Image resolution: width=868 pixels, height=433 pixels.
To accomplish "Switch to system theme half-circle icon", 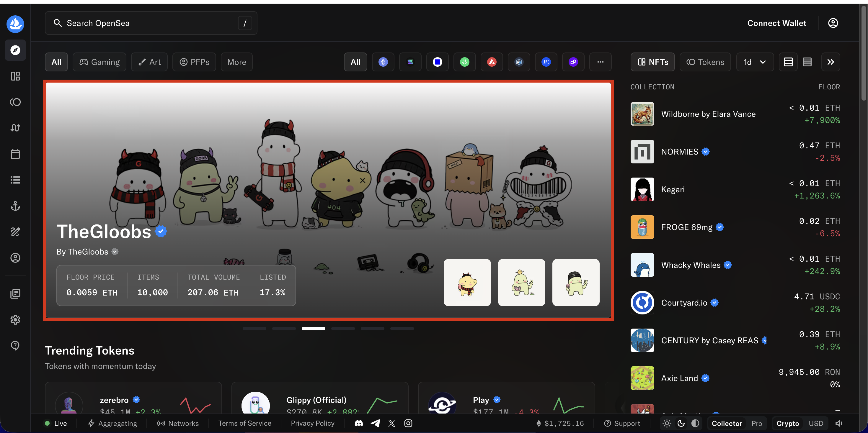I will point(695,423).
